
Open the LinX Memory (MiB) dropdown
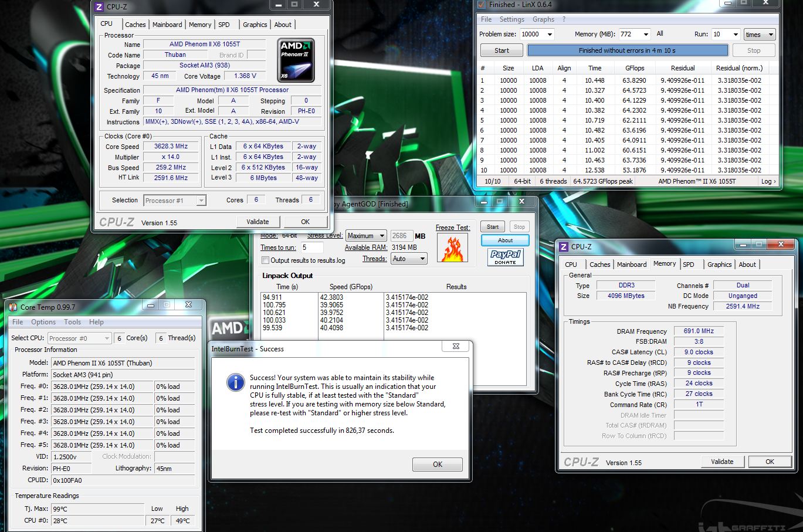(646, 35)
